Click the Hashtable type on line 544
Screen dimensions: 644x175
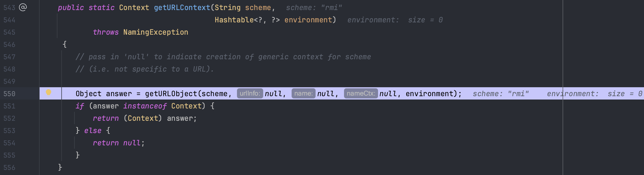[234, 20]
